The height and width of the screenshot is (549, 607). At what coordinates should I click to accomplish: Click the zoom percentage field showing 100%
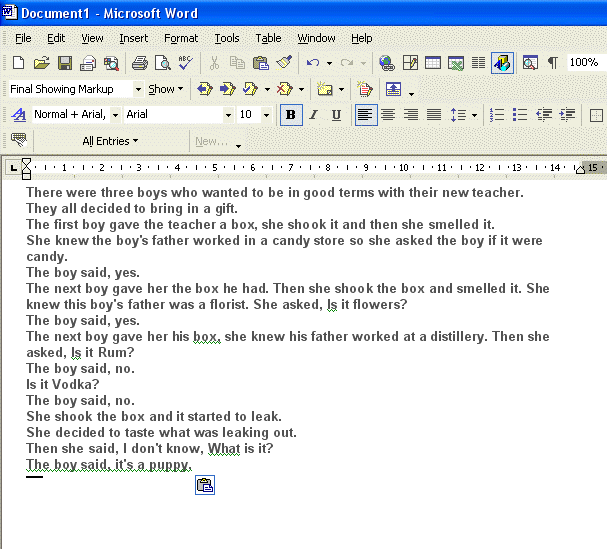584,63
